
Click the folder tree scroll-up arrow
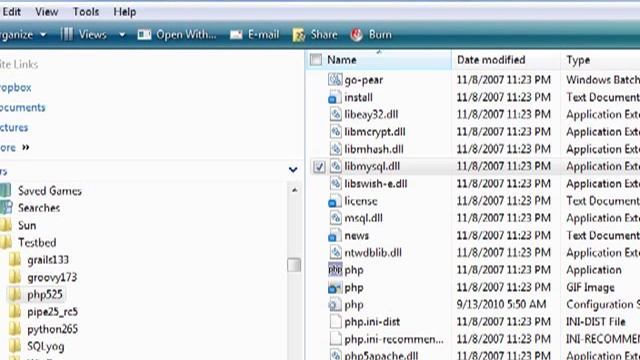(x=294, y=190)
